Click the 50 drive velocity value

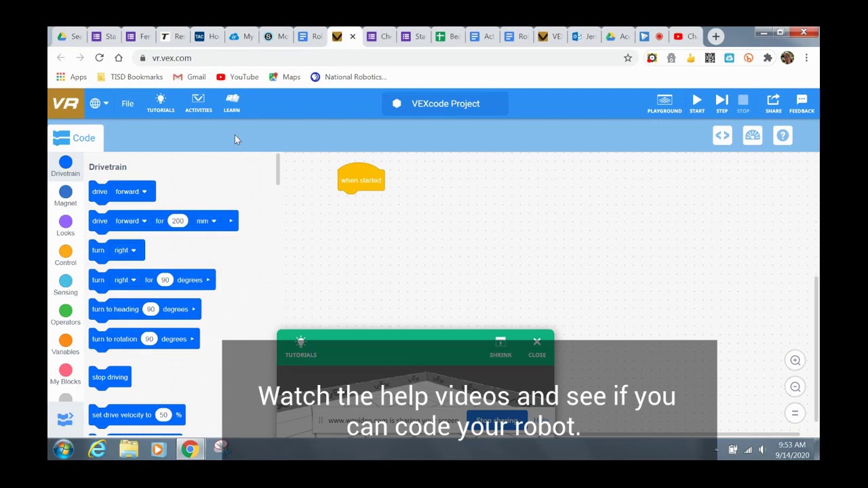[163, 415]
